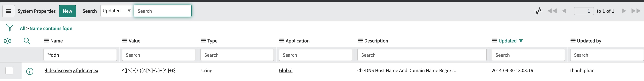The width and height of the screenshot is (644, 81).
Task: Go to the last page arrow
Action: click(x=636, y=11)
